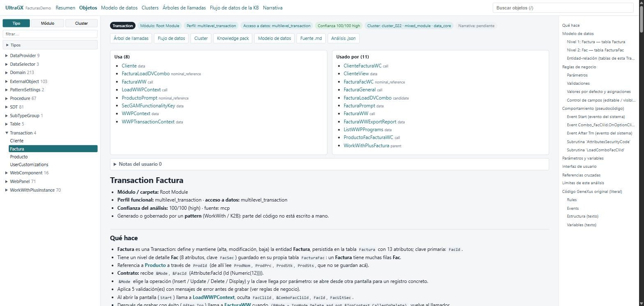Open Flujo de datos de la KB
This screenshot has width=644, height=306.
[x=234, y=8]
